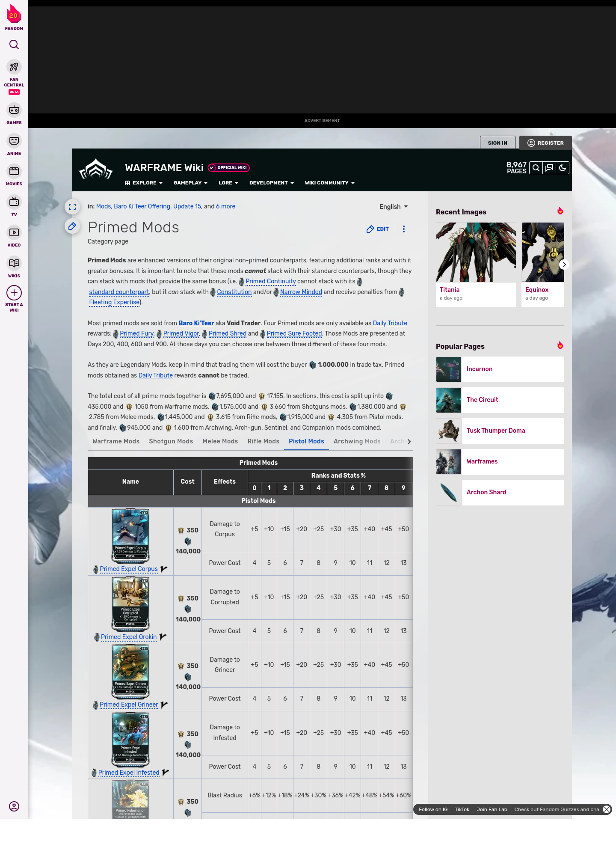Click the Popular Pages flame icon
The width and height of the screenshot is (616, 856).
point(560,345)
